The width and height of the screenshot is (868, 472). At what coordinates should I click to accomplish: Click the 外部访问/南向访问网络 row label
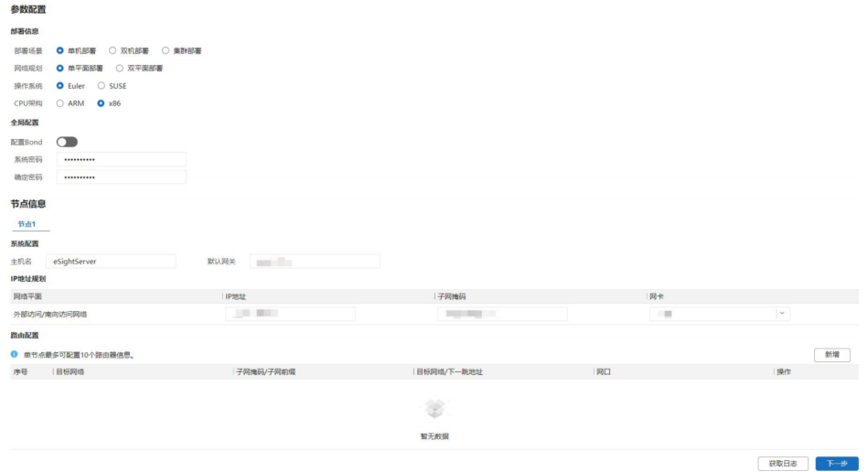[50, 315]
